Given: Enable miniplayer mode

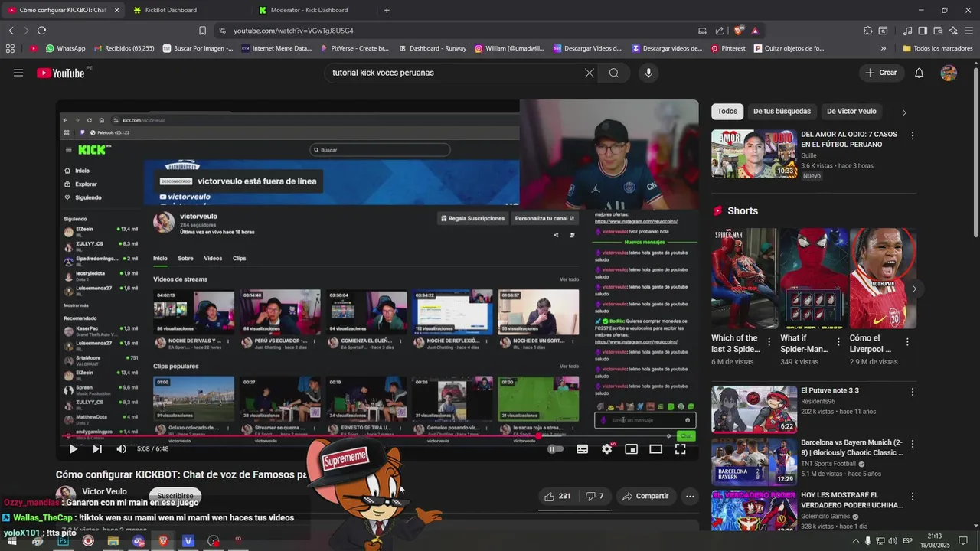Looking at the screenshot, I should [x=631, y=449].
